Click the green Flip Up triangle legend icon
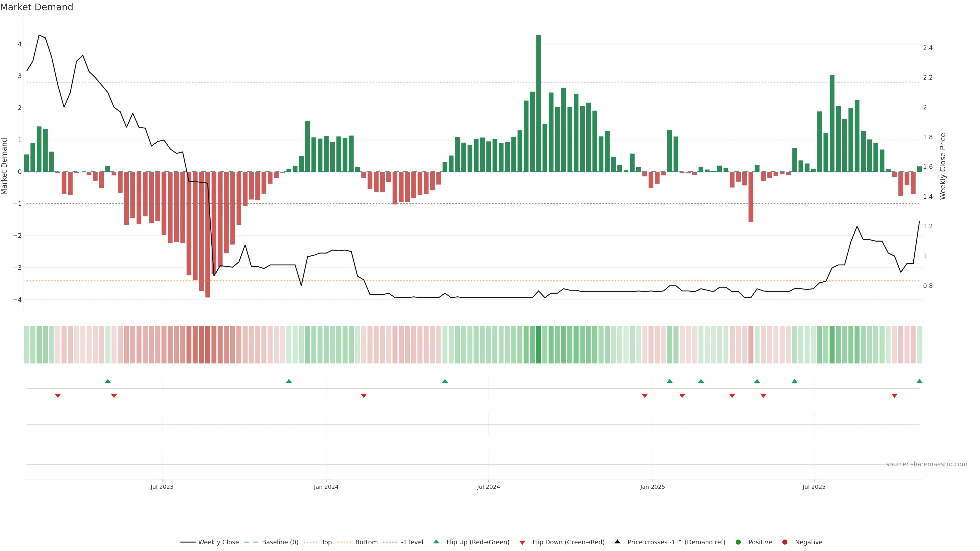Viewport: 980px width, 551px height. point(436,542)
